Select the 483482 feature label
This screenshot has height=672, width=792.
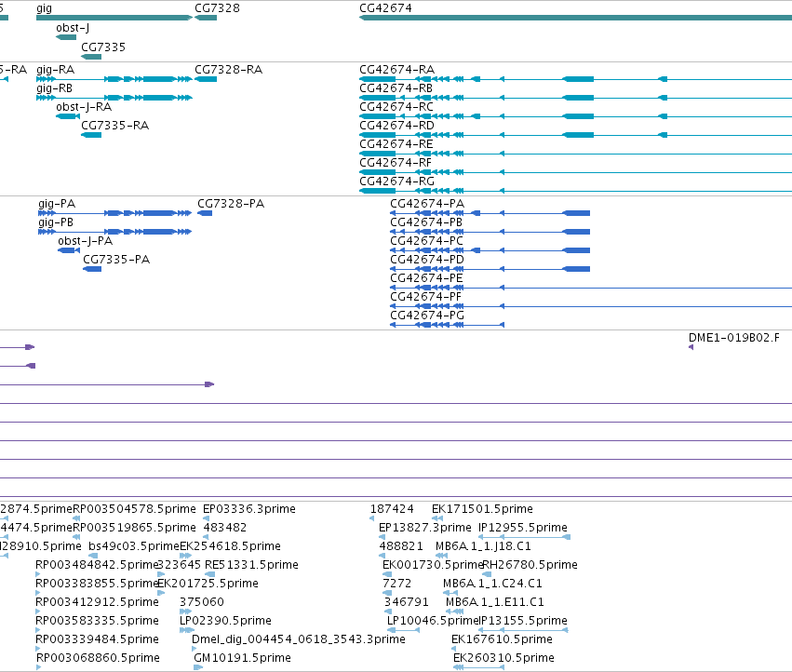(225, 528)
